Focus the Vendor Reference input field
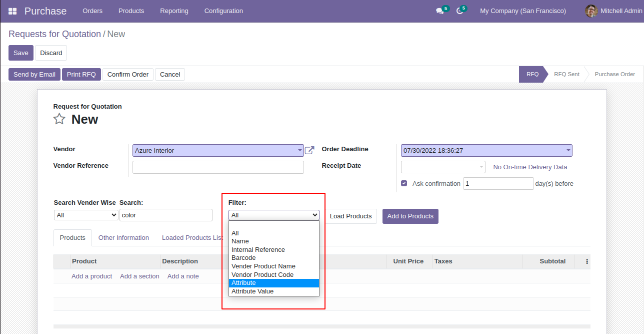The width and height of the screenshot is (644, 334). (218, 167)
